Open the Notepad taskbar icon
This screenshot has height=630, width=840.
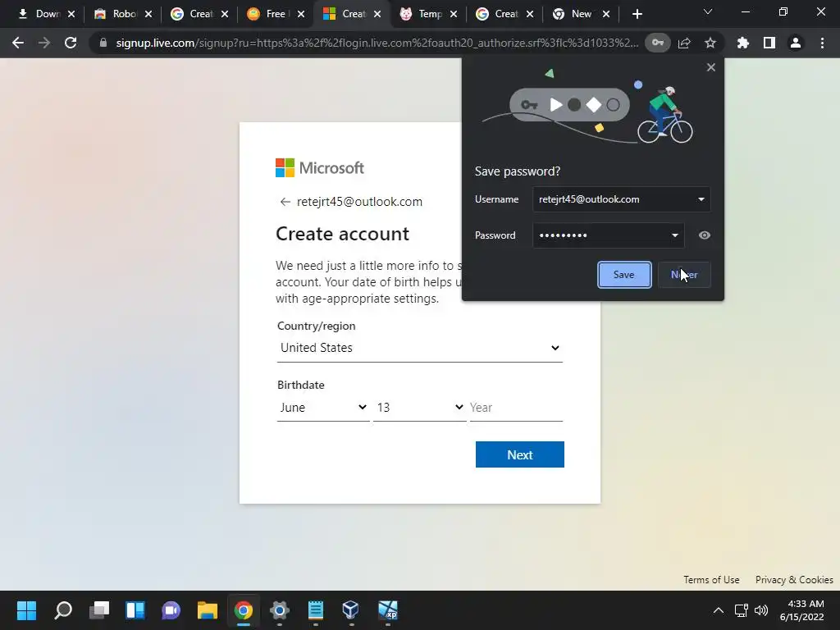[316, 610]
